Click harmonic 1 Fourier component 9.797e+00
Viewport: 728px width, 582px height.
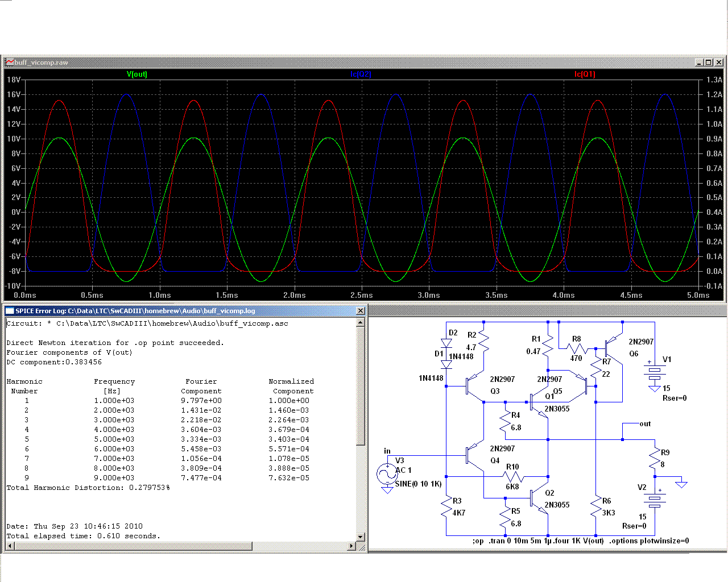(201, 401)
